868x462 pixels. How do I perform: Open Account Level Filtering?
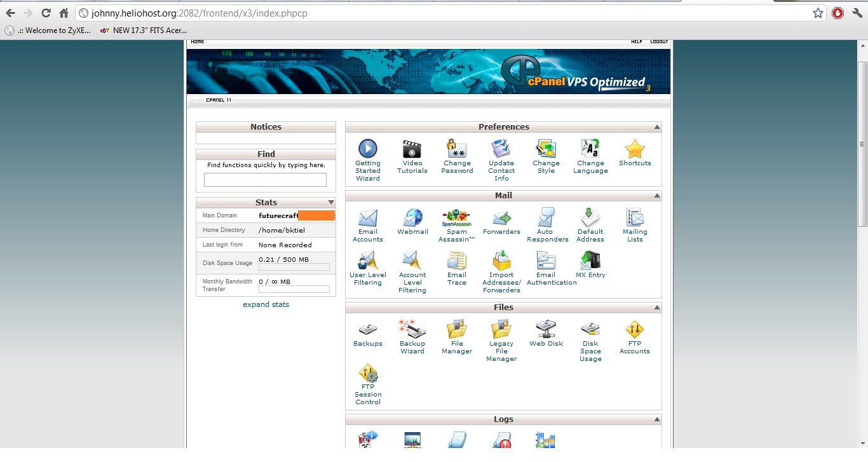412,273
